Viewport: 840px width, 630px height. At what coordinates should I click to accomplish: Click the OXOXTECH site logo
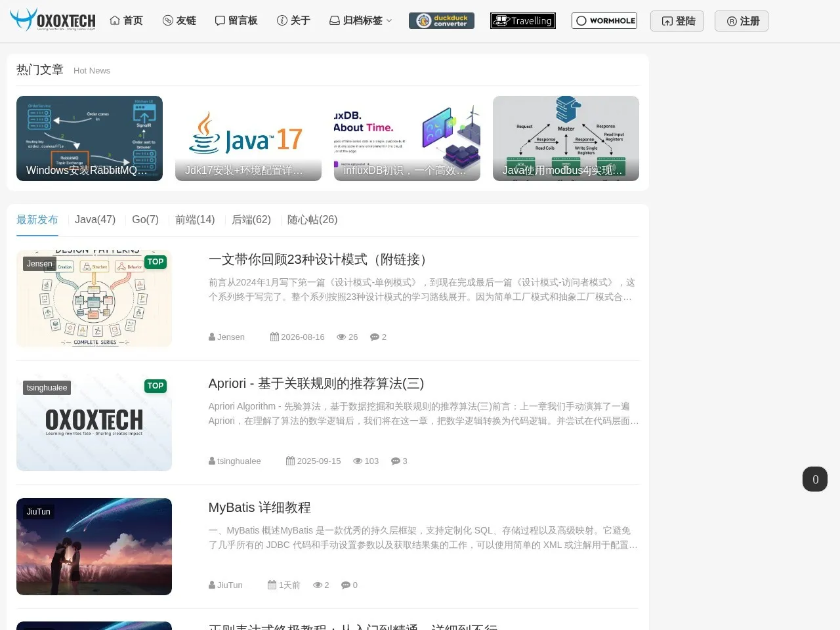pyautogui.click(x=53, y=20)
